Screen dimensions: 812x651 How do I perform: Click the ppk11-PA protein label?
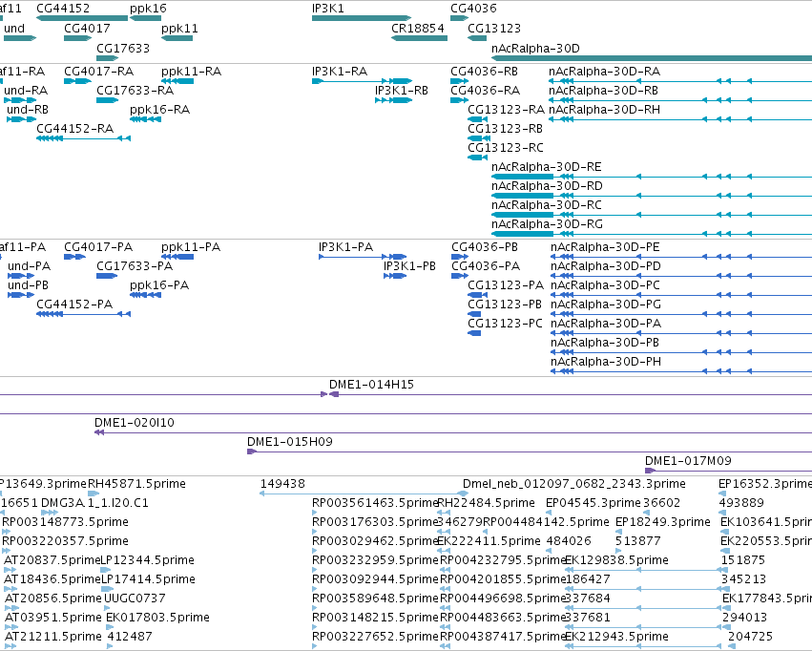tap(191, 247)
